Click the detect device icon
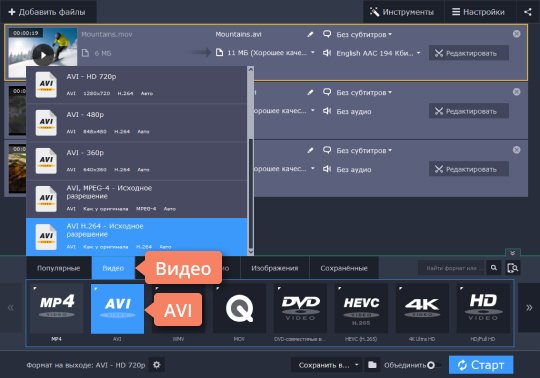Viewport: 540px width, 378px height. pos(512,268)
